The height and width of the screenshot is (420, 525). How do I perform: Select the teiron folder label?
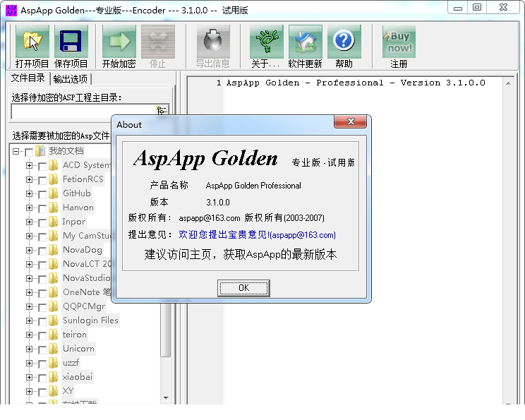[75, 335]
